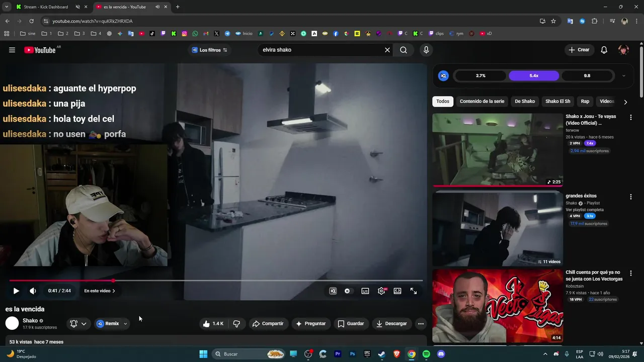Viewport: 644px width, 362px height.
Task: Run the search with the magnifier button
Action: pos(404,50)
